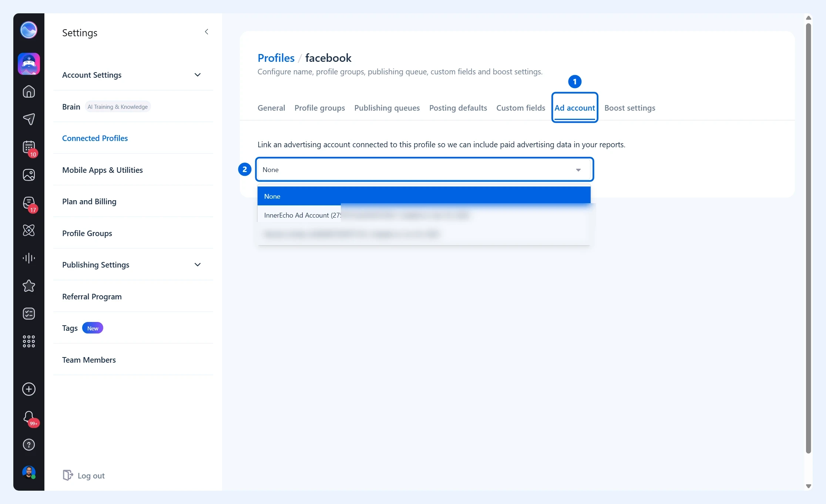Open the calendar icon with badge 10
Image resolution: width=826 pixels, height=504 pixels.
pos(29,148)
